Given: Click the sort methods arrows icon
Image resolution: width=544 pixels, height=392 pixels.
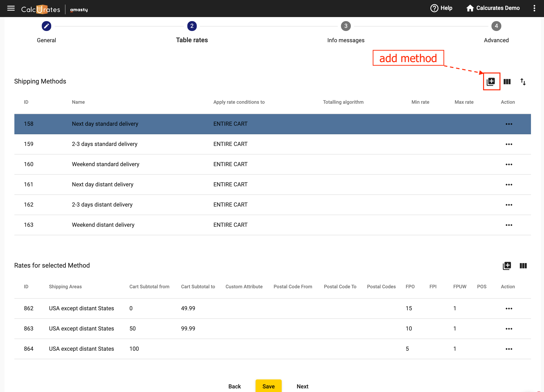Looking at the screenshot, I should (x=523, y=82).
